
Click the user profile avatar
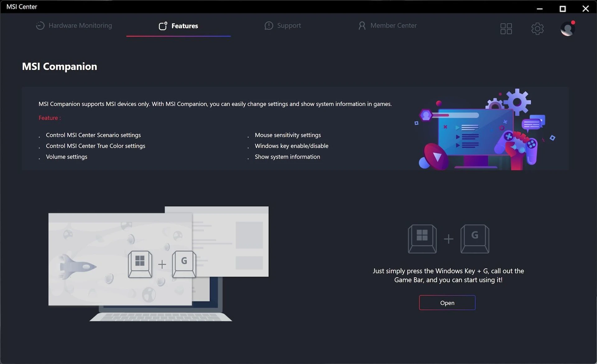pyautogui.click(x=567, y=29)
